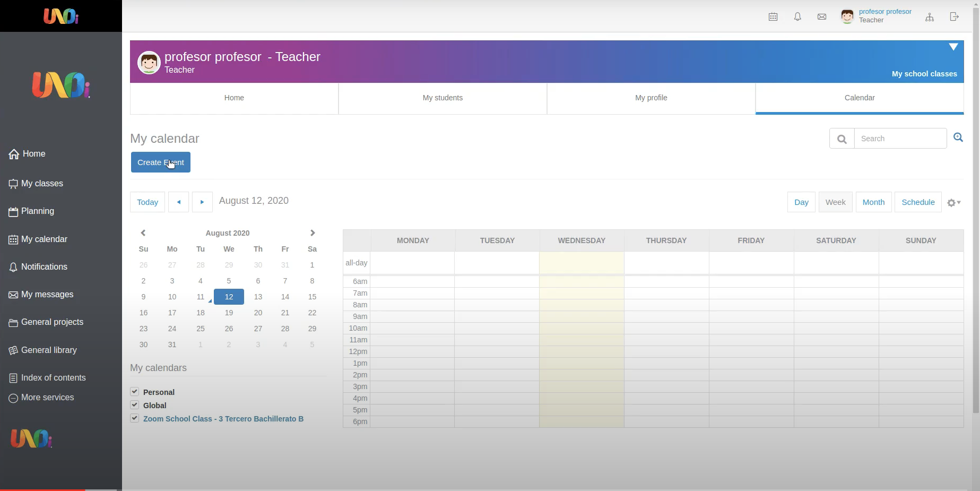Click the organization hierarchy icon
Screen dimensions: 980x491
(x=930, y=17)
